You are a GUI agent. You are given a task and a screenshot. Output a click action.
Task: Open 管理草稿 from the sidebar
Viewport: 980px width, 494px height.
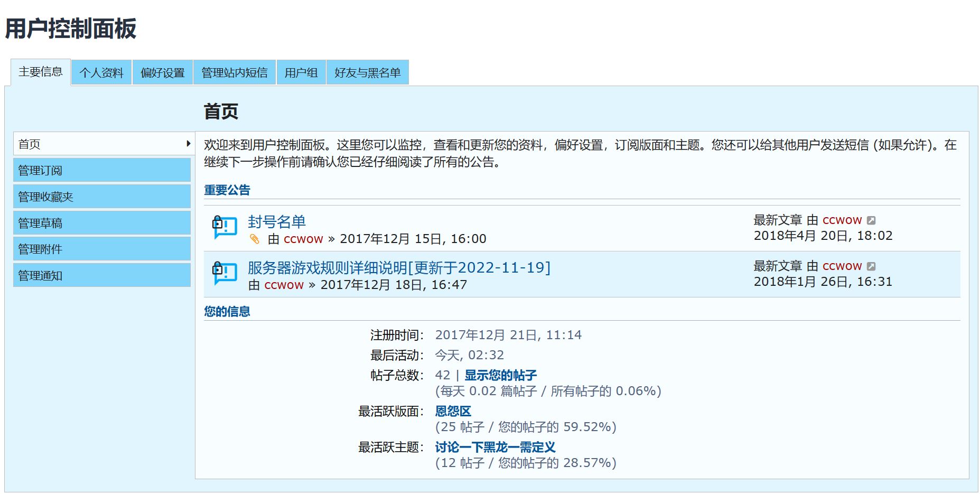coord(101,223)
